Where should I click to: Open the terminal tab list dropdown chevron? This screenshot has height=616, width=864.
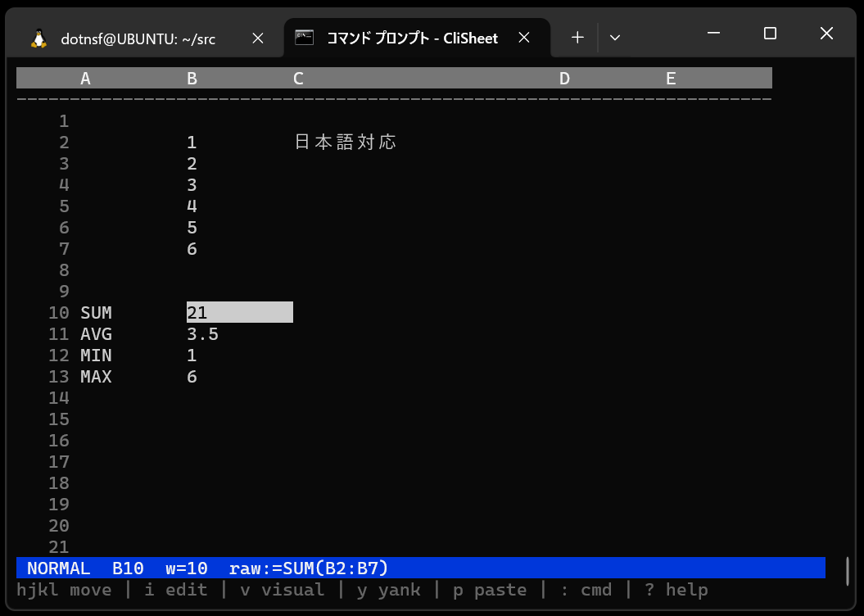(616, 37)
